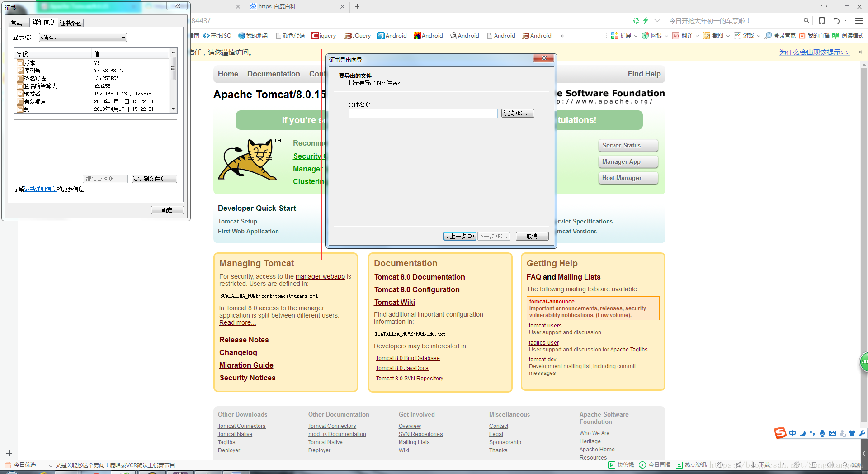Open the 显示 <所有> combo box
Screen dimensions: 868x474
click(x=83, y=38)
